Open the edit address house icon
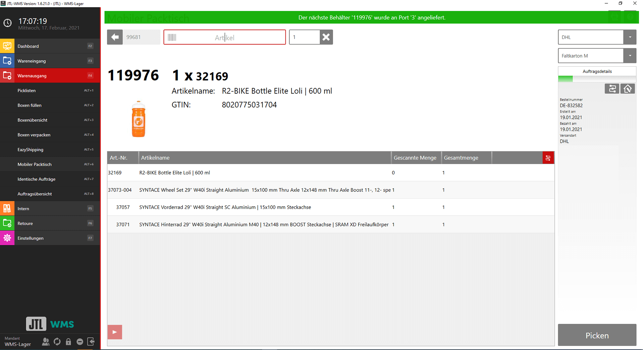The height and width of the screenshot is (350, 644). point(627,89)
